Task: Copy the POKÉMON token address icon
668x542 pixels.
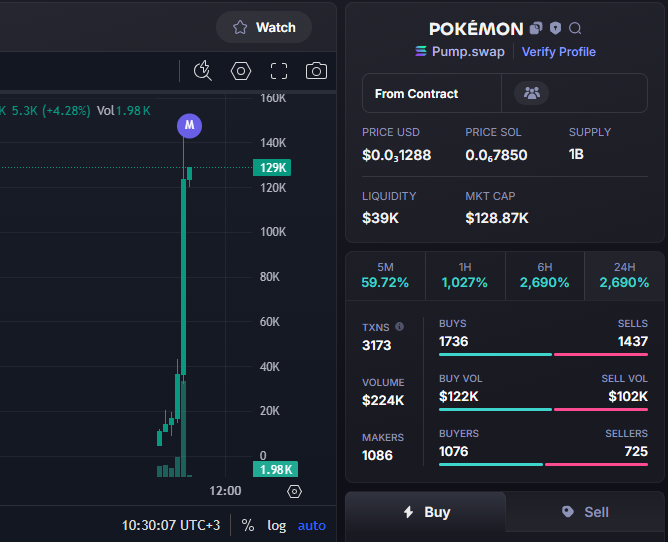Action: pyautogui.click(x=536, y=28)
